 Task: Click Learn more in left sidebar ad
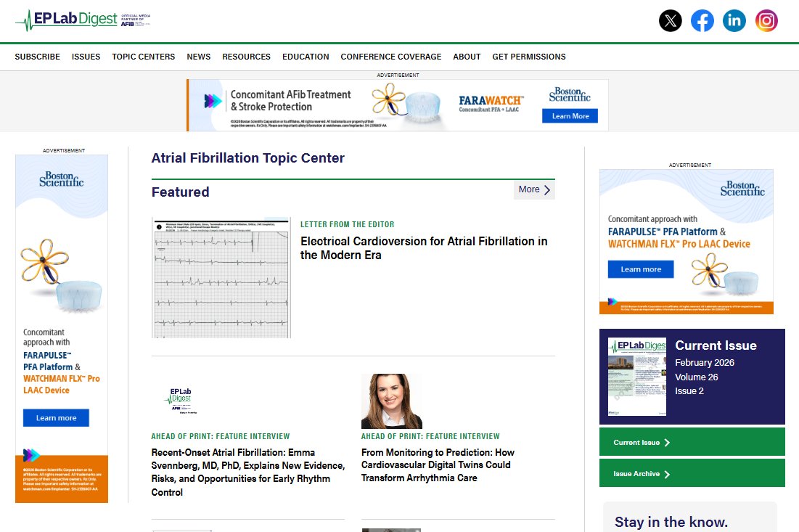(x=56, y=418)
